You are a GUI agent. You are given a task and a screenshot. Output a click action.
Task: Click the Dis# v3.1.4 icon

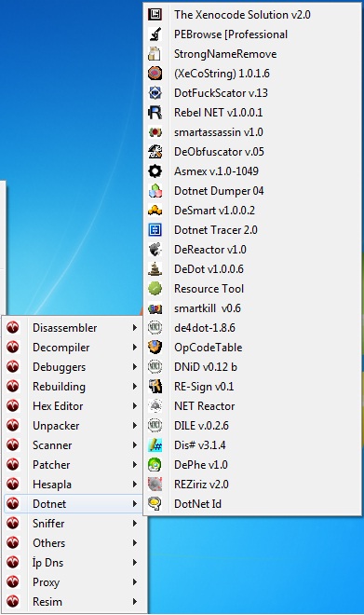155,445
